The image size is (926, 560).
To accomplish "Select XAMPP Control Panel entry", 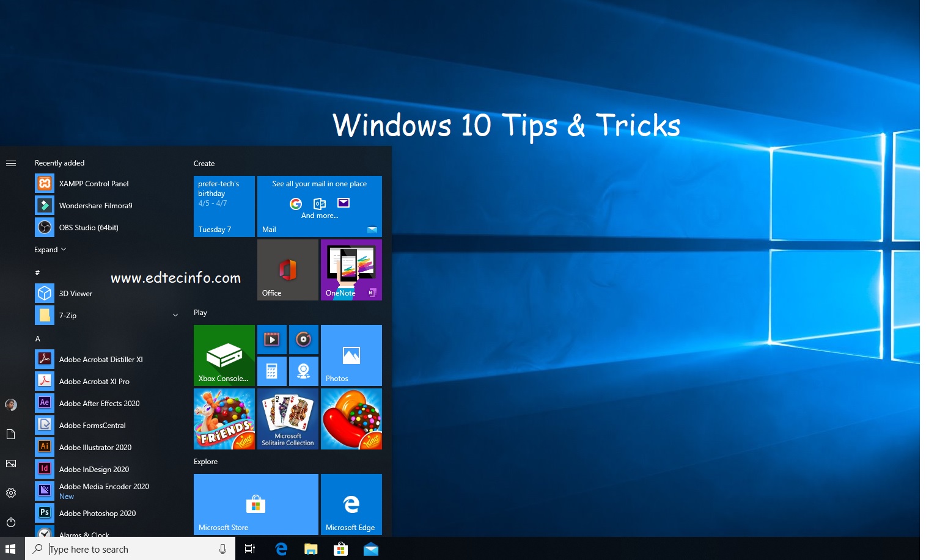I will [x=94, y=184].
